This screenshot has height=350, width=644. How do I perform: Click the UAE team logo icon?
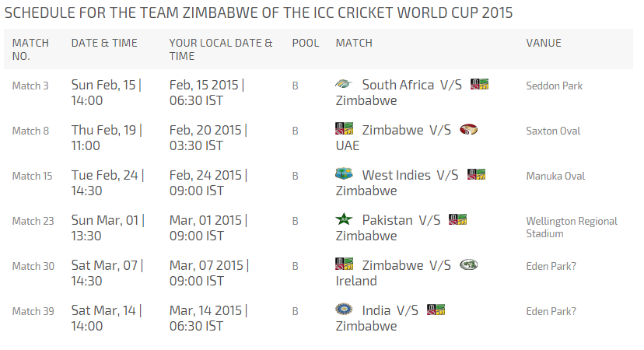pyautogui.click(x=469, y=129)
